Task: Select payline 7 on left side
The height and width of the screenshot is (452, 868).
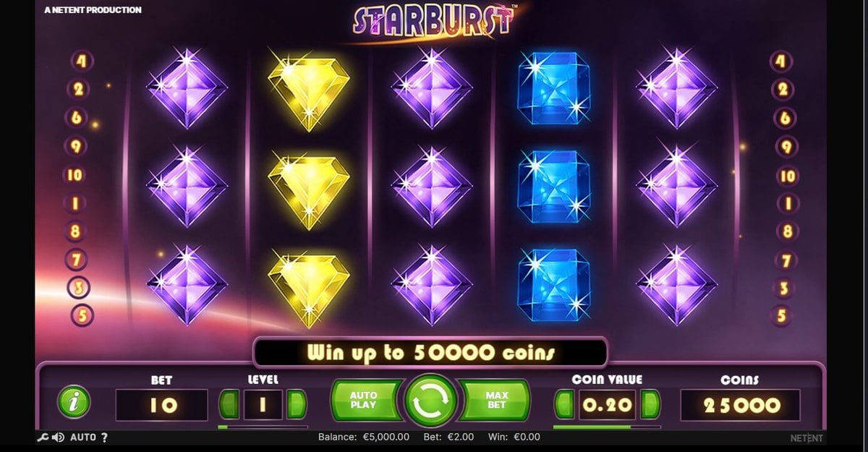Action: point(77,258)
